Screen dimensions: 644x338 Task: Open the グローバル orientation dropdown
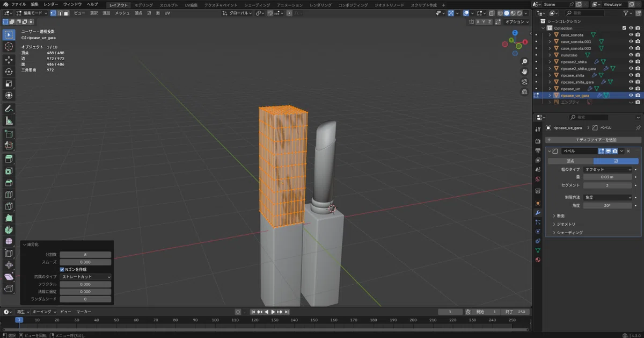click(x=237, y=13)
